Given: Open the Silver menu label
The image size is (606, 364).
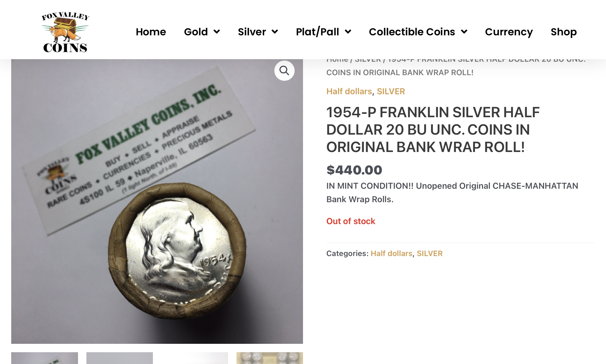Looking at the screenshot, I should [x=252, y=32].
